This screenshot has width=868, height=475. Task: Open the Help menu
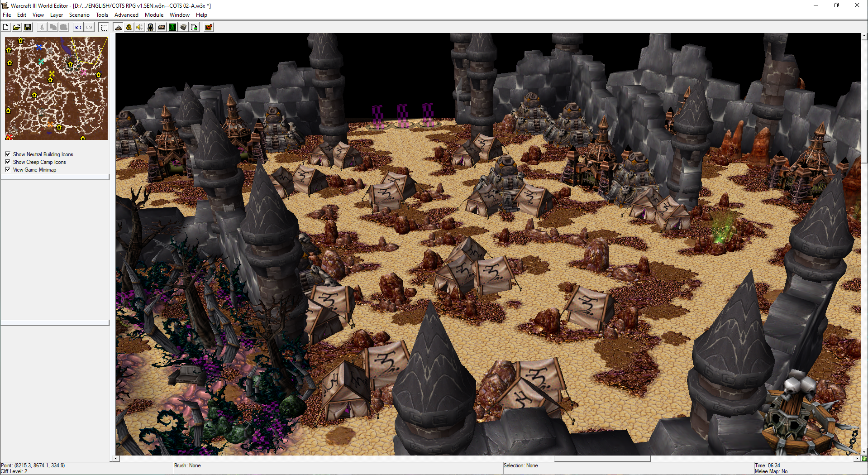pyautogui.click(x=201, y=15)
